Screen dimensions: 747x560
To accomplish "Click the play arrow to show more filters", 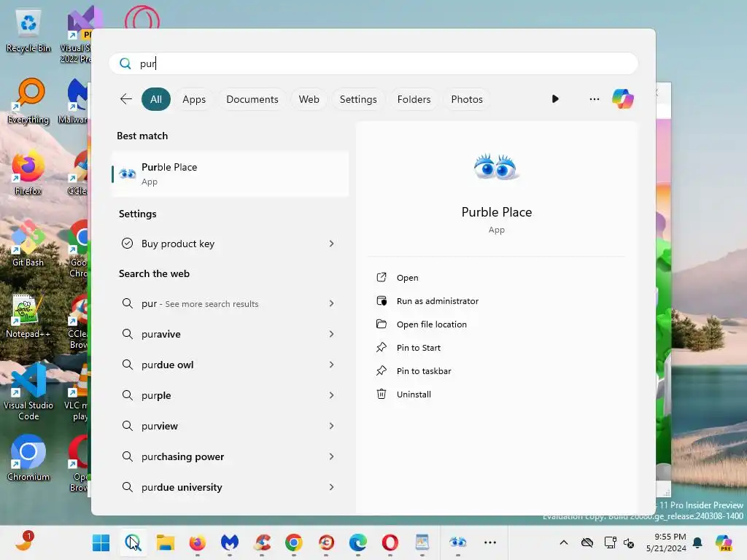I will [x=555, y=99].
